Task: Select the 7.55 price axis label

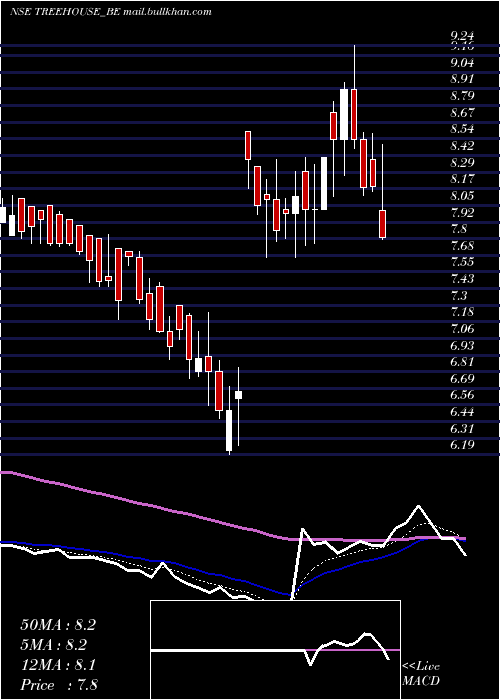Action: 462,262
